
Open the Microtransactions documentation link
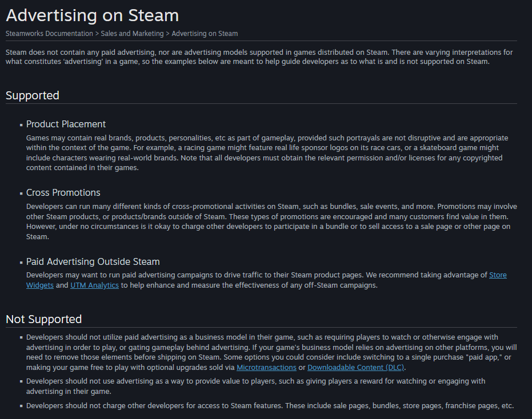(266, 368)
